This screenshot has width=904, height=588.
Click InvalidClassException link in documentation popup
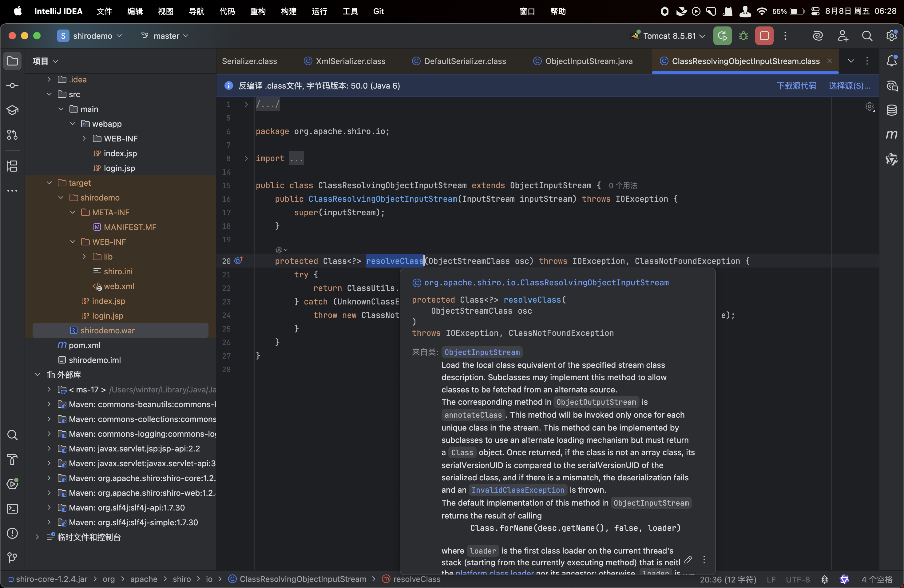pos(518,490)
